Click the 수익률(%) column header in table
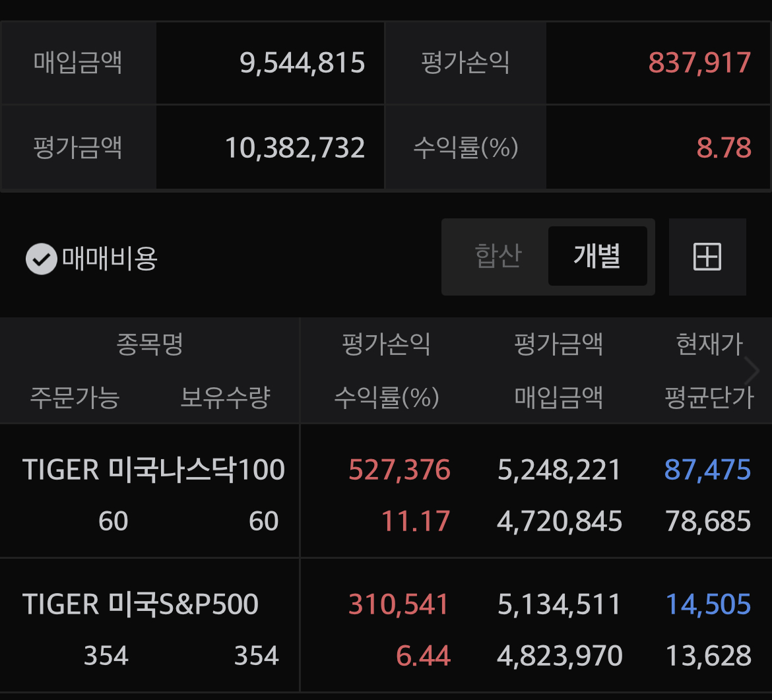 coord(387,397)
